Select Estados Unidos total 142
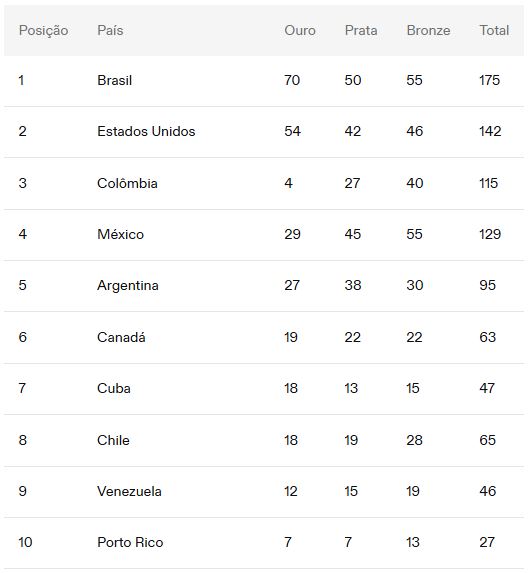The height and width of the screenshot is (573, 529). tap(490, 131)
